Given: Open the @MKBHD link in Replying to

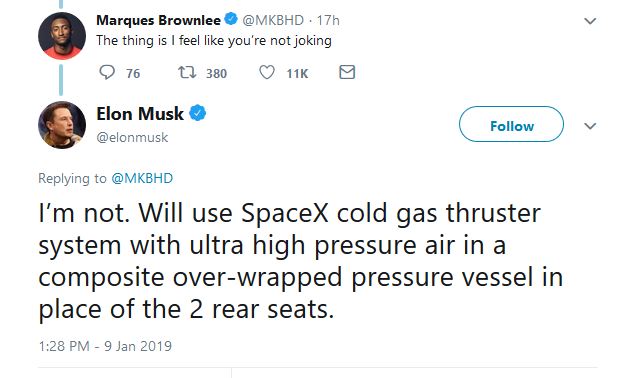Looking at the screenshot, I should 142,178.
